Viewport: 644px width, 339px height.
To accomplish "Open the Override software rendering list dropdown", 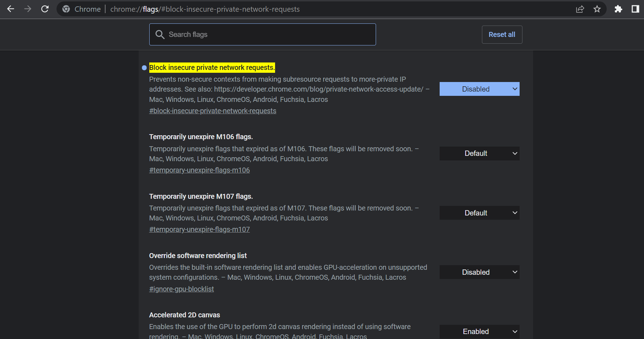I will pos(479,272).
